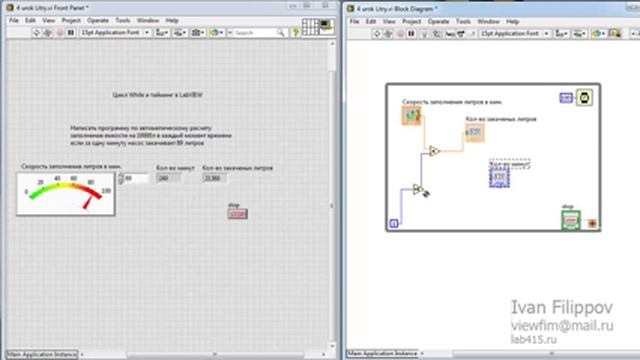The height and width of the screenshot is (360, 640).
Task: Click Step Over in Block Diagram toolbar
Action: coord(461,34)
